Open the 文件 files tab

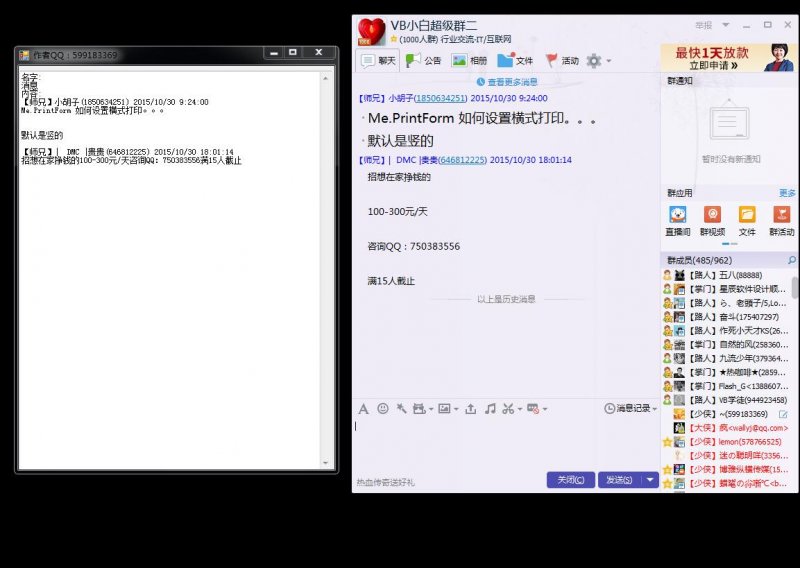515,61
